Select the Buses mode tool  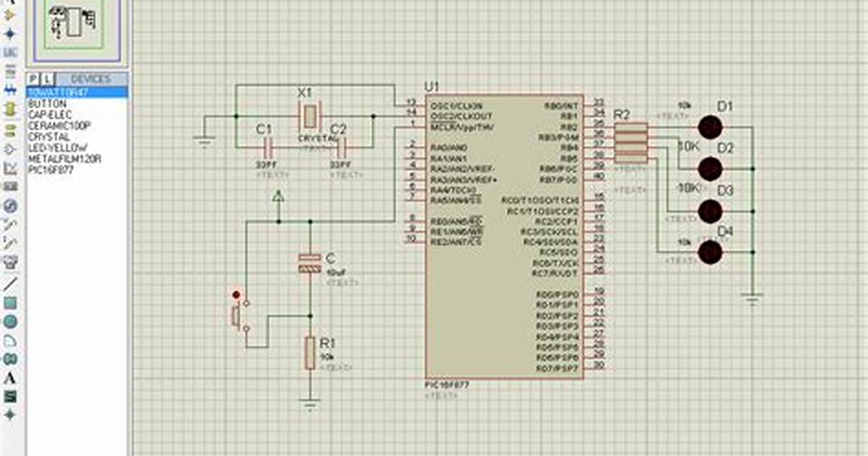tap(10, 90)
